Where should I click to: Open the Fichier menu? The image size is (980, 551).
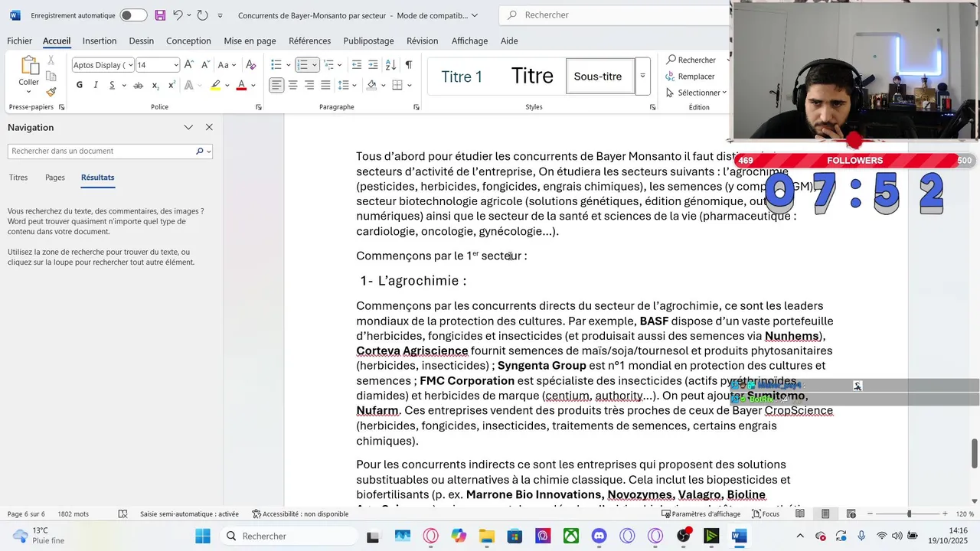click(20, 41)
